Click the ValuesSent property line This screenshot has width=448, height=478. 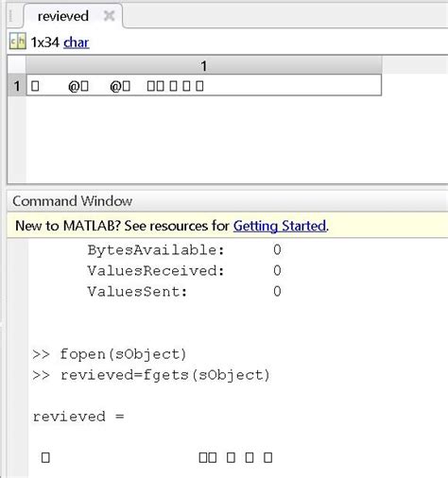[184, 292]
